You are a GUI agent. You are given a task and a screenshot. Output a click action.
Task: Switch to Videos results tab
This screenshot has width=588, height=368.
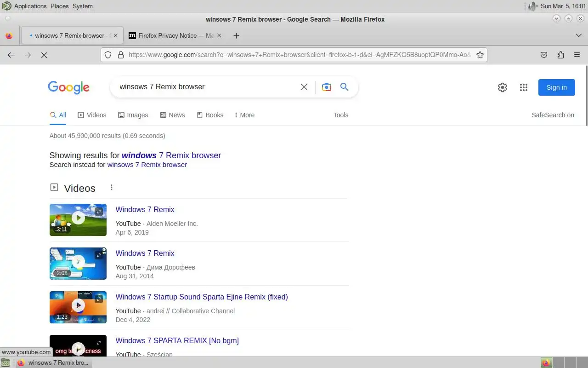coord(92,115)
